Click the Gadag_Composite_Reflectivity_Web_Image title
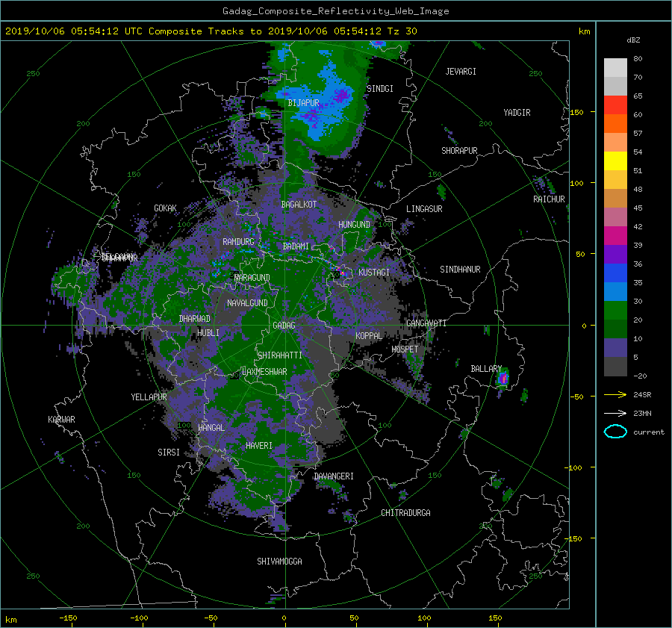This screenshot has width=672, height=628. pos(336,11)
